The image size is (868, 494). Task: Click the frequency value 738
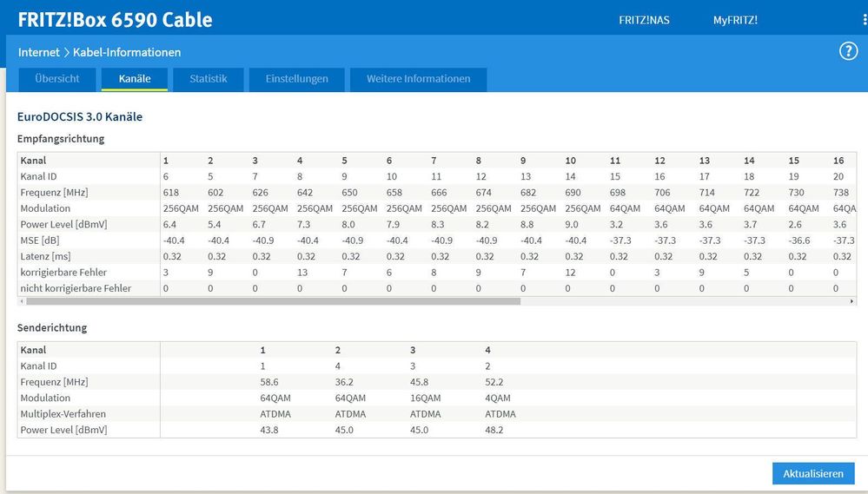841,193
